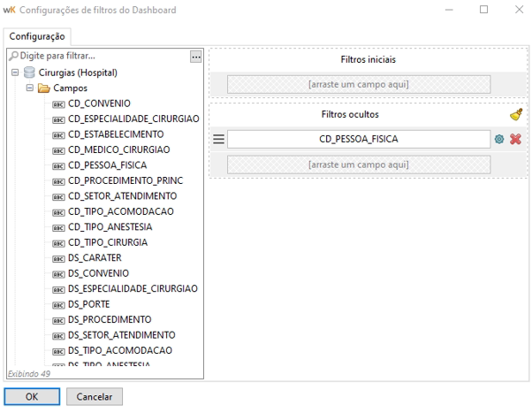
Task: Click the database icon of Cirurgias (Hospital)
Action: (x=29, y=73)
